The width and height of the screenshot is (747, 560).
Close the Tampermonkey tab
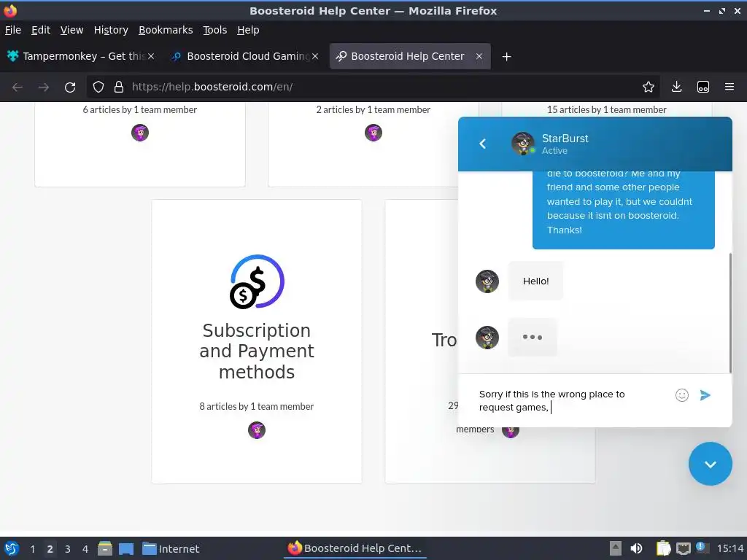click(x=151, y=56)
